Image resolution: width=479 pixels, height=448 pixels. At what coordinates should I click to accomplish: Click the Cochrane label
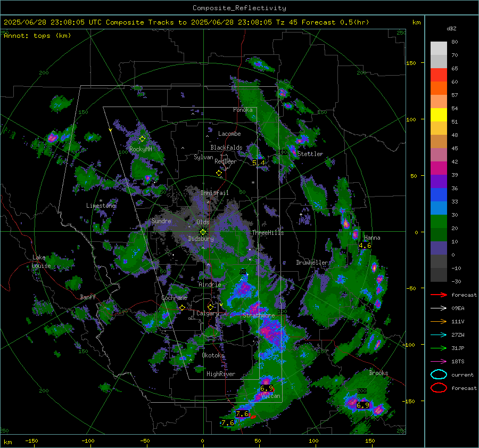coord(174,298)
